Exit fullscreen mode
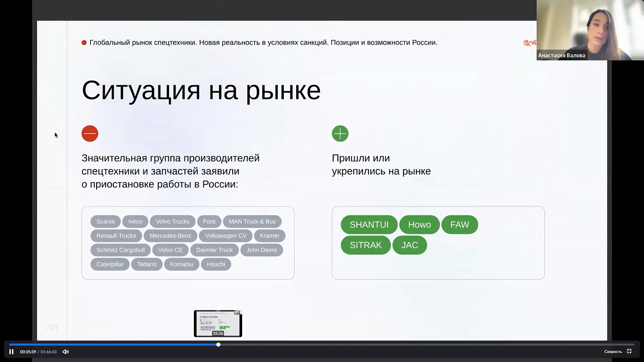The width and height of the screenshot is (644, 362). pos(629,351)
